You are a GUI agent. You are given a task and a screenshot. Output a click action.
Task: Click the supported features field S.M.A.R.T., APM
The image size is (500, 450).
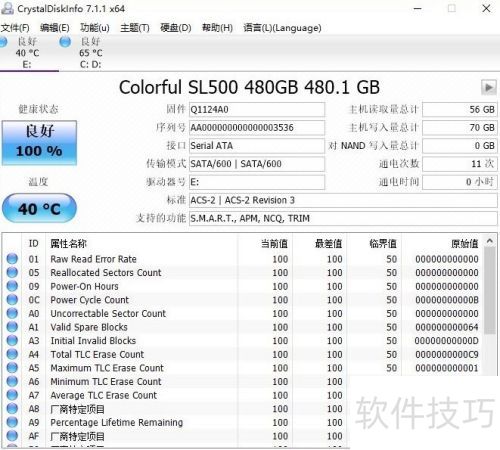coord(343,218)
